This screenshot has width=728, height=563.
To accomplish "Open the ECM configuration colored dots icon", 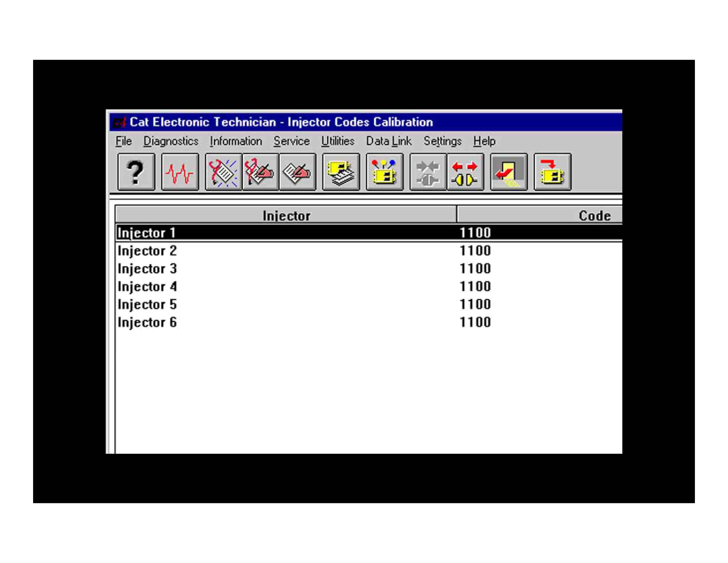I will point(384,172).
